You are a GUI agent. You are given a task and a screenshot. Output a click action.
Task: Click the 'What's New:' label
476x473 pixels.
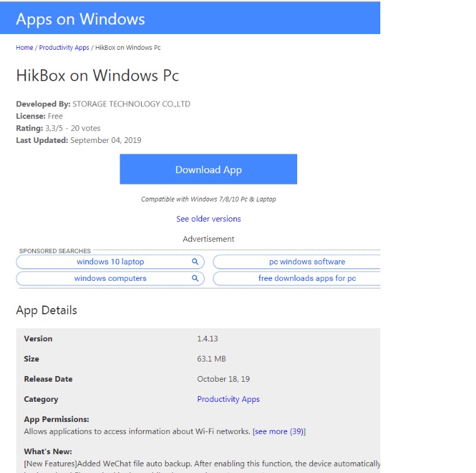pyautogui.click(x=48, y=452)
